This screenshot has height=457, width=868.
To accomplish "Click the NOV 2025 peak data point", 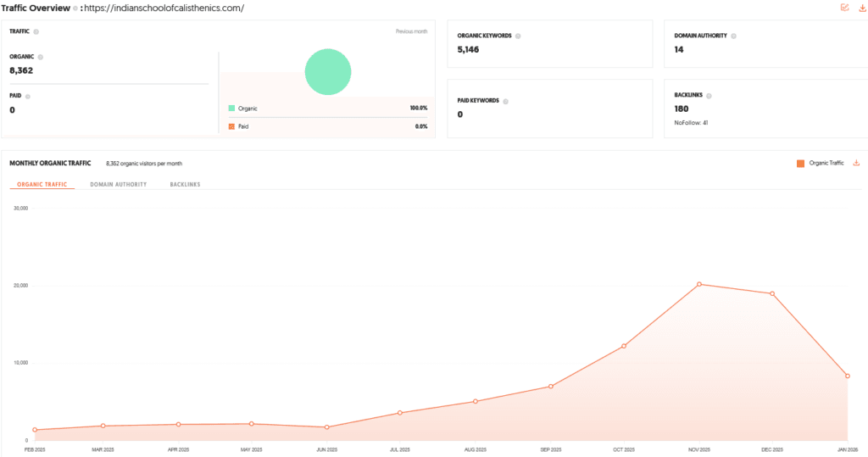I will 699,284.
